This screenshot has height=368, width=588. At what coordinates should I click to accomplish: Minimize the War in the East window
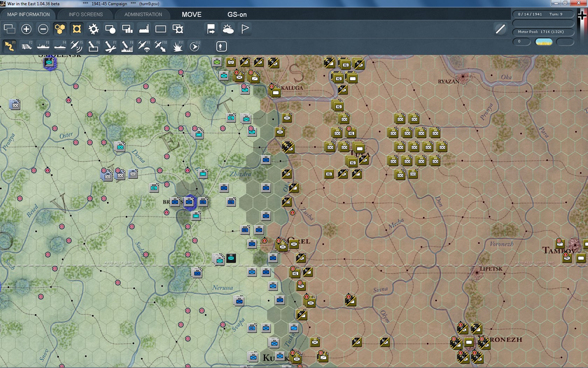556,3
